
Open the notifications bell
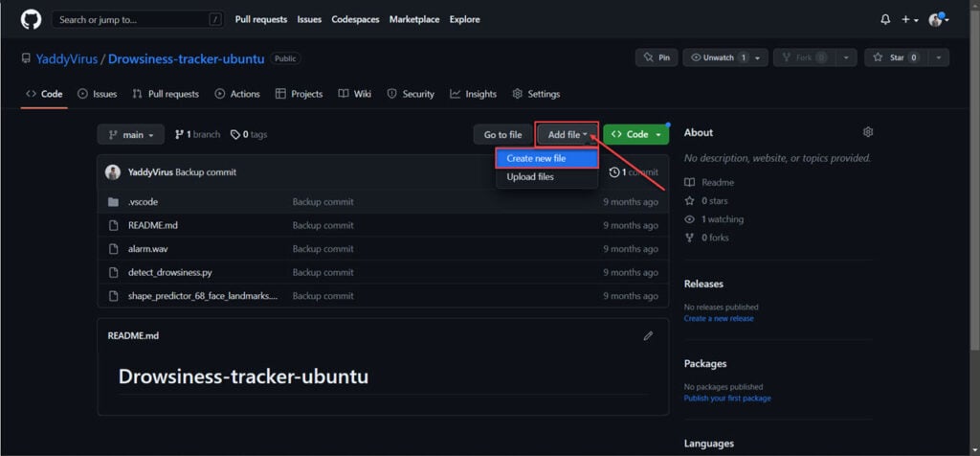pyautogui.click(x=885, y=20)
